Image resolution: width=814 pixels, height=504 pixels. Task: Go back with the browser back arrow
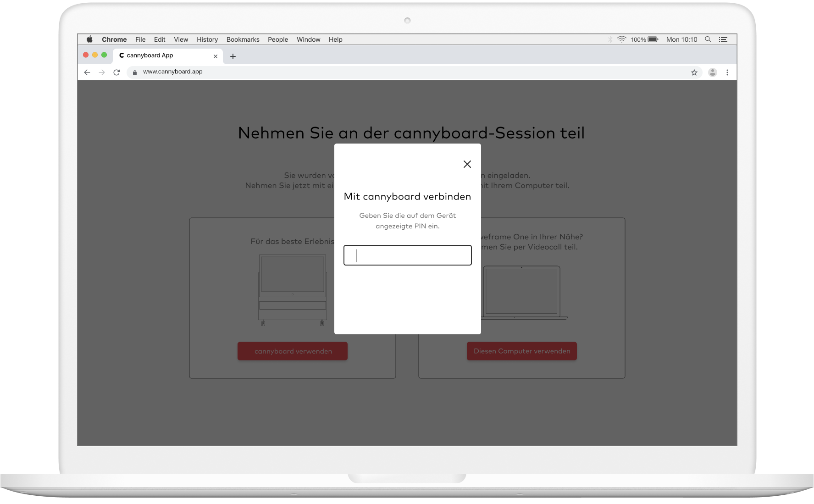pyautogui.click(x=87, y=72)
